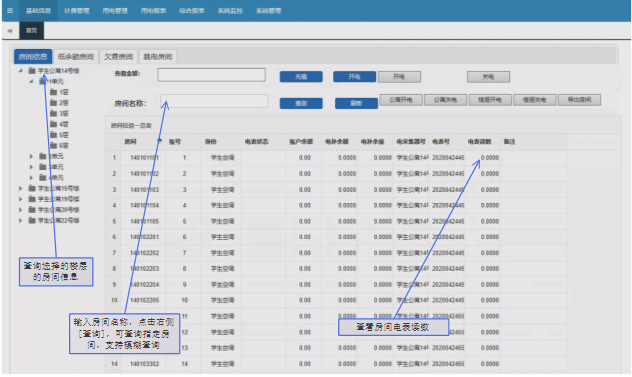This screenshot has width=632, height=377.
Task: Open the 用电管理 menu
Action: (x=115, y=11)
